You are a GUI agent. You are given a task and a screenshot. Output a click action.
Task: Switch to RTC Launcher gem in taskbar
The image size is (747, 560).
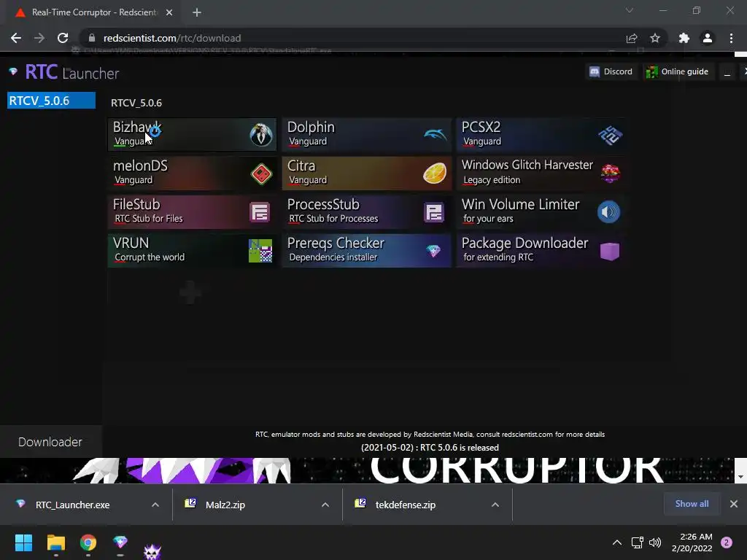[120, 542]
